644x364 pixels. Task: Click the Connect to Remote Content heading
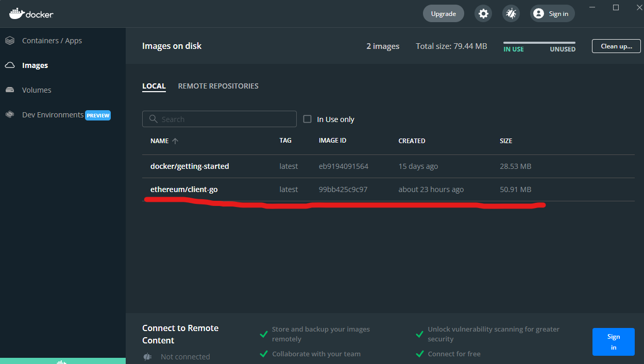coord(180,334)
